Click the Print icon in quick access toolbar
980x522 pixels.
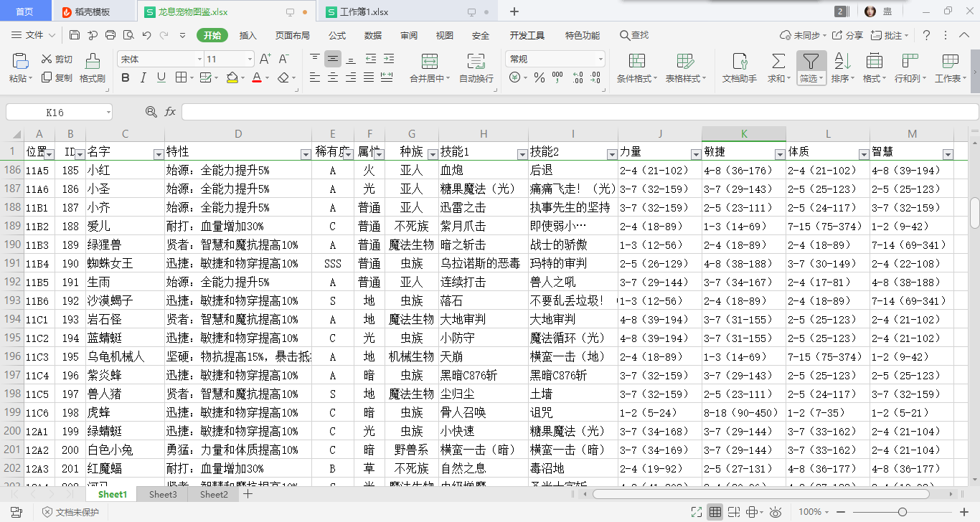[x=110, y=35]
